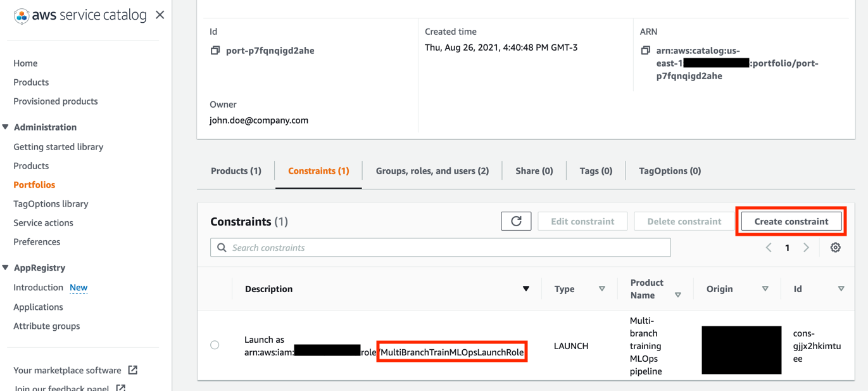Viewport: 868px width, 391px height.
Task: Open Preferences in sidebar
Action: pyautogui.click(x=37, y=242)
